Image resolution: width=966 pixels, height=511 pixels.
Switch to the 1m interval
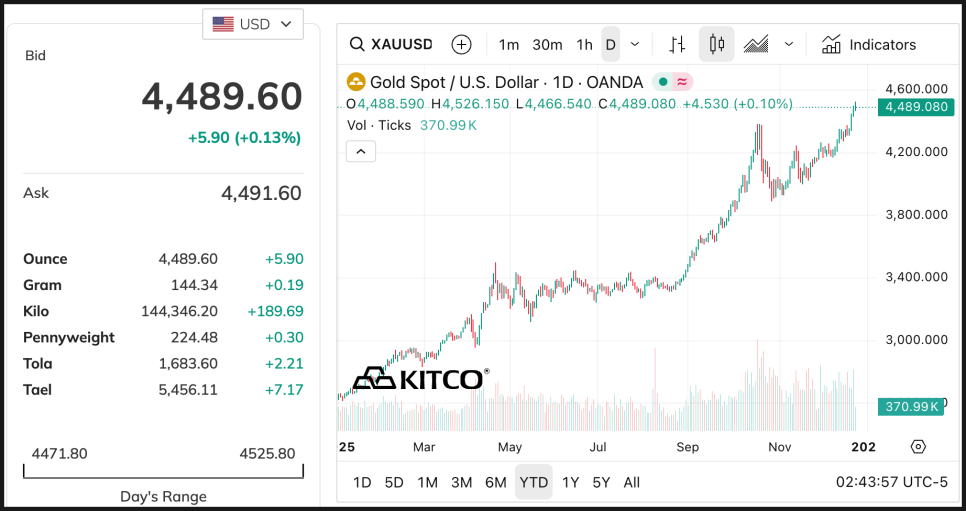(x=509, y=44)
